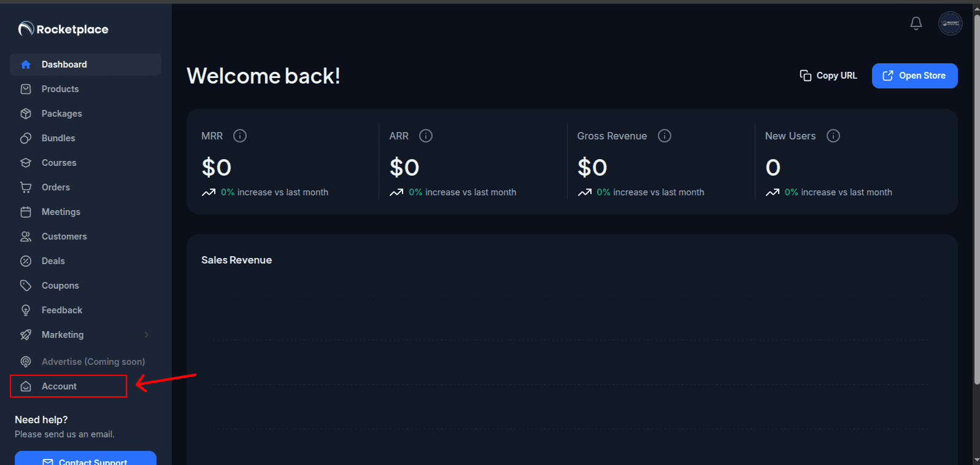Select the Products sidebar icon
This screenshot has height=465, width=980.
tap(26, 88)
